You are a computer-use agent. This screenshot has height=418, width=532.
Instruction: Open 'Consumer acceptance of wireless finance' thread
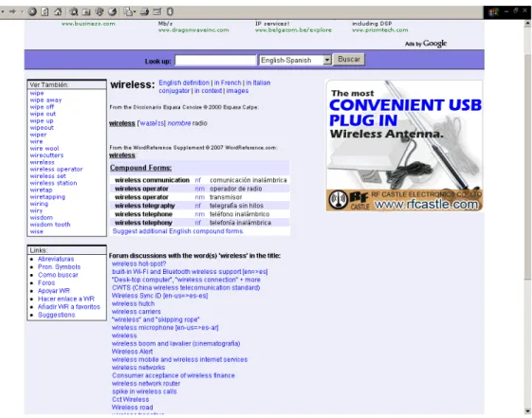(x=174, y=375)
